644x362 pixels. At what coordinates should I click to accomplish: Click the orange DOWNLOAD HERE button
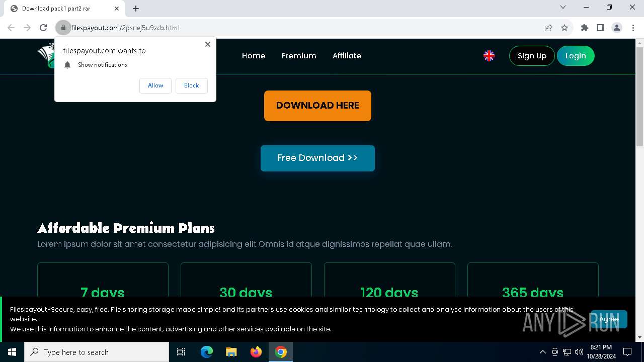point(317,106)
